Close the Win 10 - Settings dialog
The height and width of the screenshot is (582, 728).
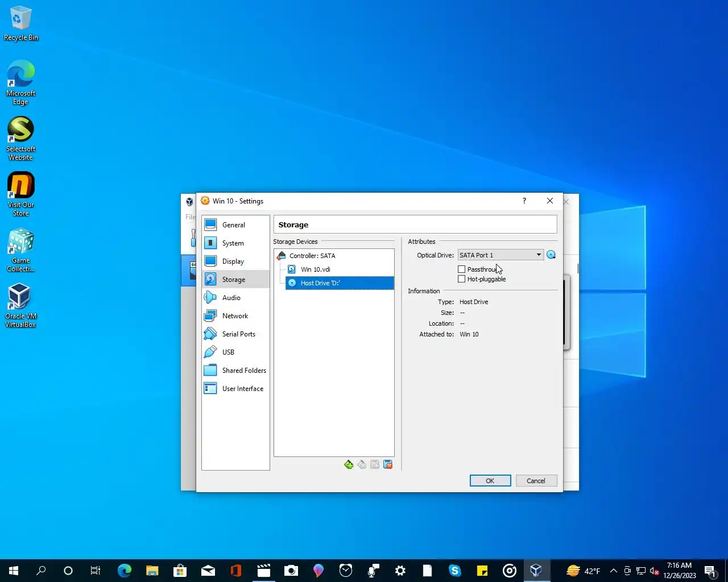(550, 201)
